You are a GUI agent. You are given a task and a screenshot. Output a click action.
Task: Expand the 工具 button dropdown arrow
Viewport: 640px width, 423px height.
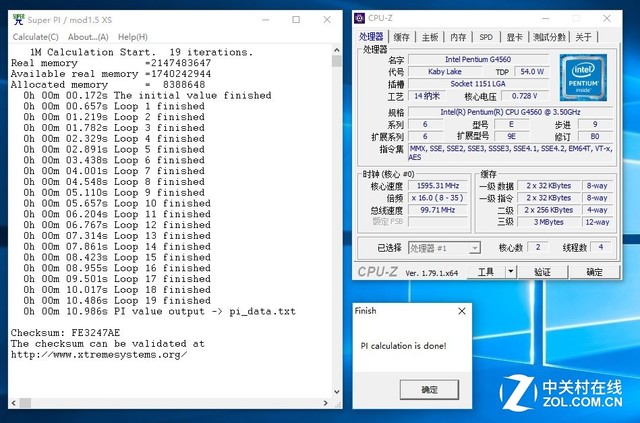(511, 272)
